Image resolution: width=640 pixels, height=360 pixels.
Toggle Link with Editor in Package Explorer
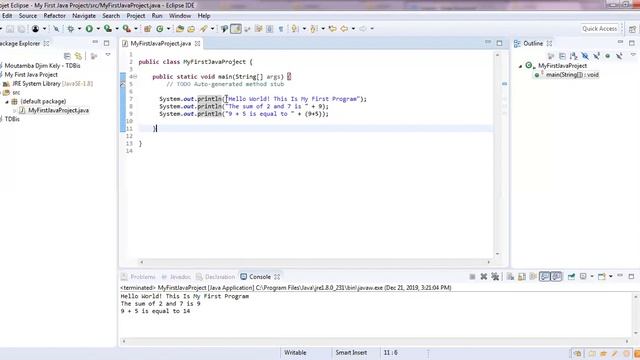click(78, 56)
